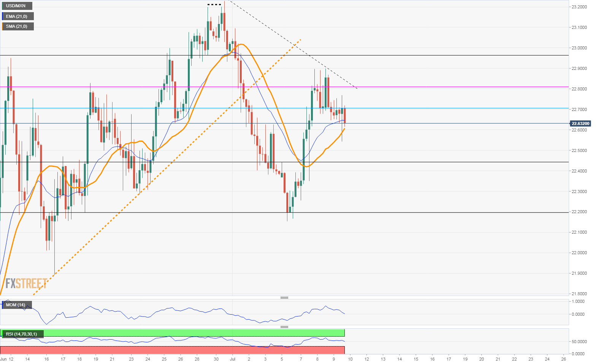The height and width of the screenshot is (364, 598).
Task: Click the 23.0000 price axis label
Action: tap(579, 48)
